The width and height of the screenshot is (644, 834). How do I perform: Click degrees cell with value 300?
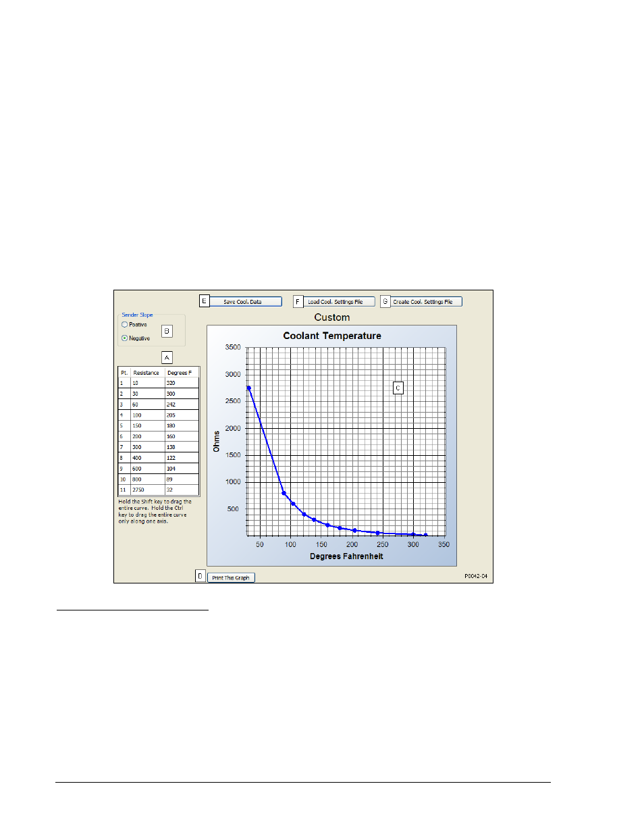click(182, 394)
